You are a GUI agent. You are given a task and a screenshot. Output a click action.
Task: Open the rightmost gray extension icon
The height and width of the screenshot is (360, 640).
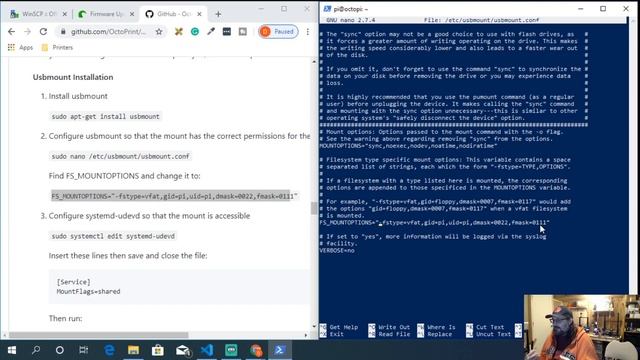242,31
